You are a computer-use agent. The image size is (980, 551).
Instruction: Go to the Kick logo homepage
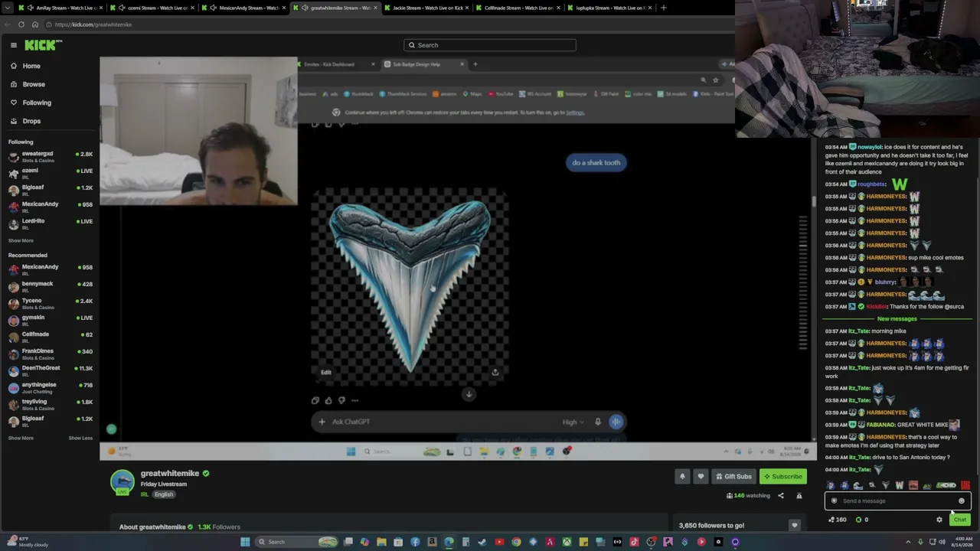point(40,45)
